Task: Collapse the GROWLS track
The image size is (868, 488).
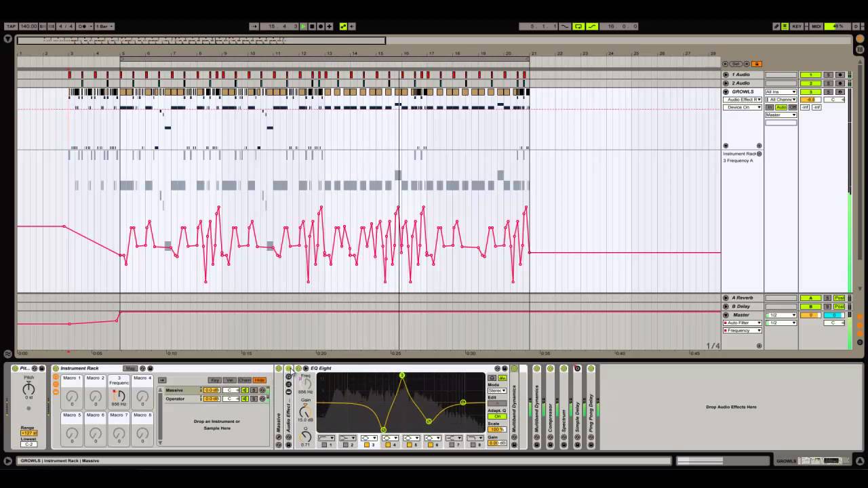Action: point(726,91)
